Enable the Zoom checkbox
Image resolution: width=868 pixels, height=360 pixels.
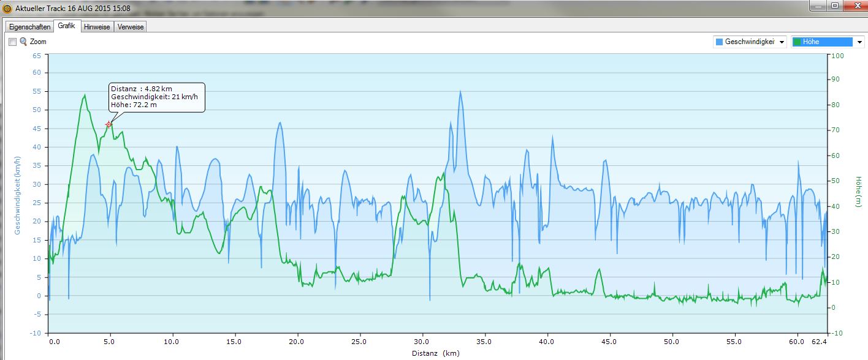12,42
